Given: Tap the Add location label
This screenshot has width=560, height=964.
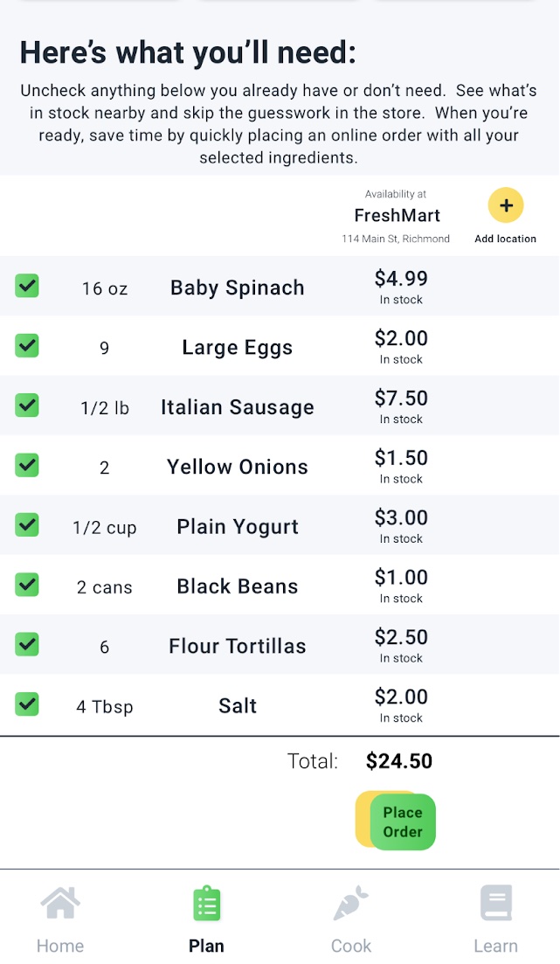Looking at the screenshot, I should pyautogui.click(x=505, y=239).
